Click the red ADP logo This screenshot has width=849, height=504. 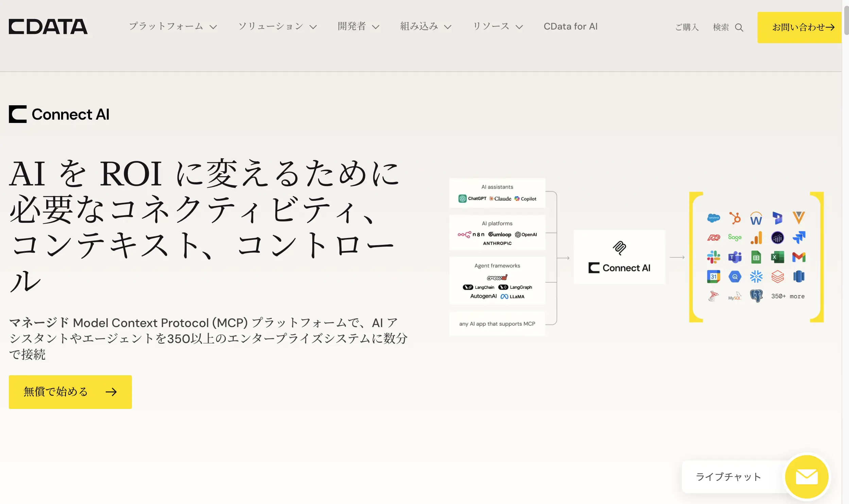(x=713, y=237)
